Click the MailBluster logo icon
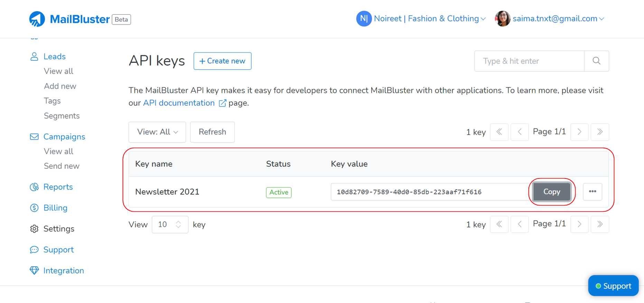This screenshot has width=644, height=303. point(37,19)
